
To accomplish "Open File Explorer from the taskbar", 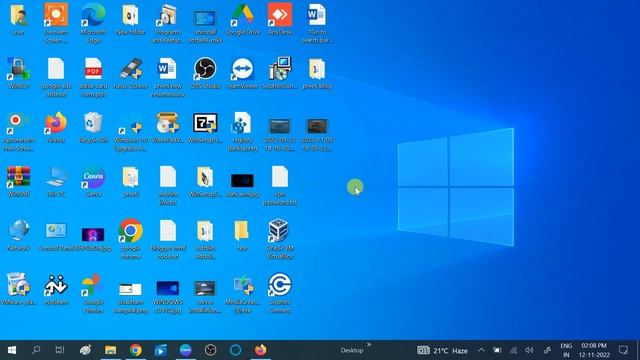I will tap(110, 350).
